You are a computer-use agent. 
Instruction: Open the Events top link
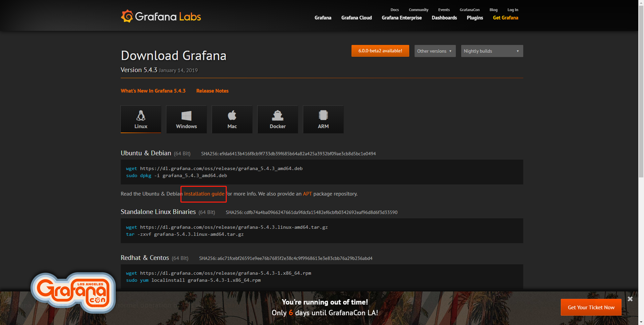point(444,10)
